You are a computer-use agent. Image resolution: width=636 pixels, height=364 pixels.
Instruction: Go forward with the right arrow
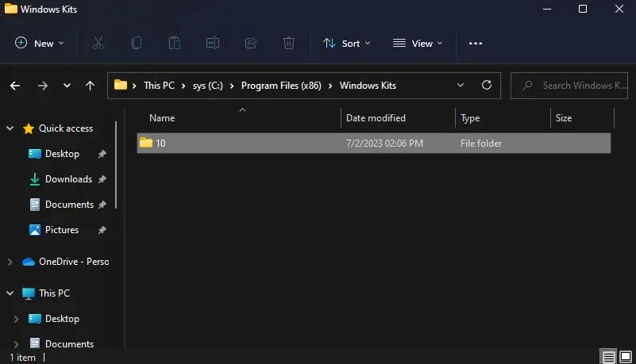click(x=43, y=86)
